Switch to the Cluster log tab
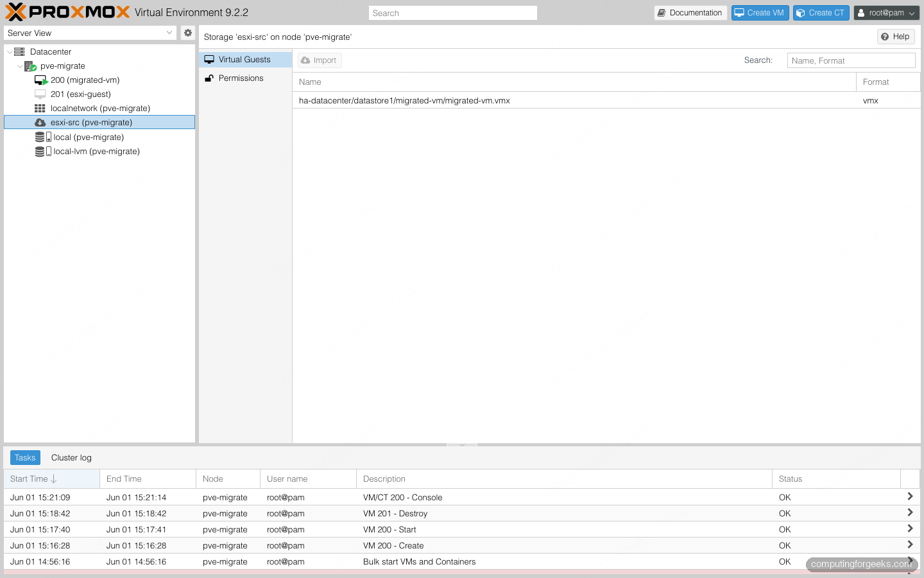 pyautogui.click(x=71, y=458)
